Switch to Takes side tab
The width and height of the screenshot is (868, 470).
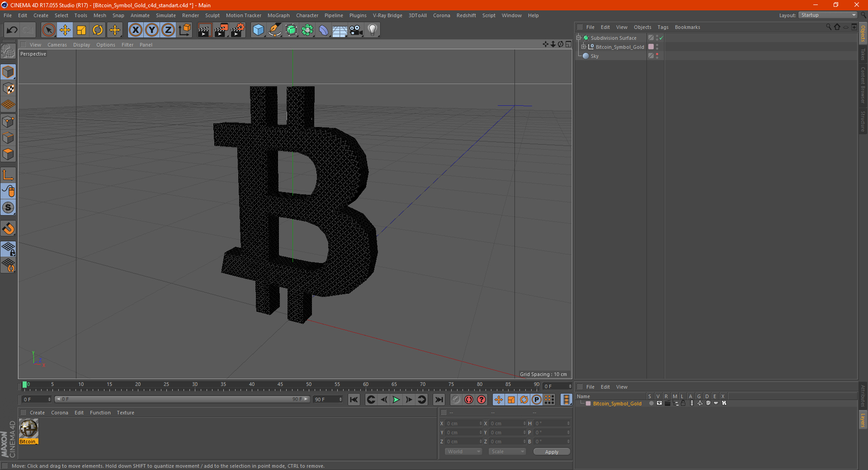click(863, 54)
